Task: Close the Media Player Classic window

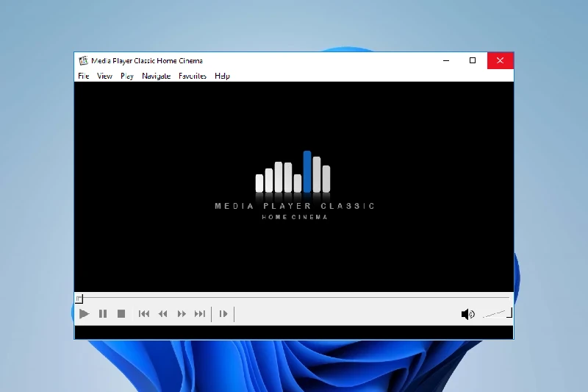Action: pos(501,60)
